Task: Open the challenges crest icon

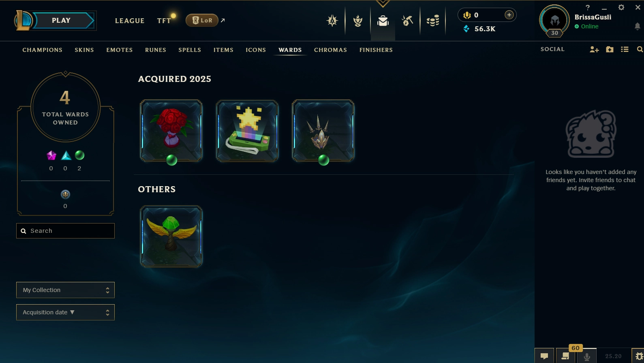Action: tap(332, 20)
